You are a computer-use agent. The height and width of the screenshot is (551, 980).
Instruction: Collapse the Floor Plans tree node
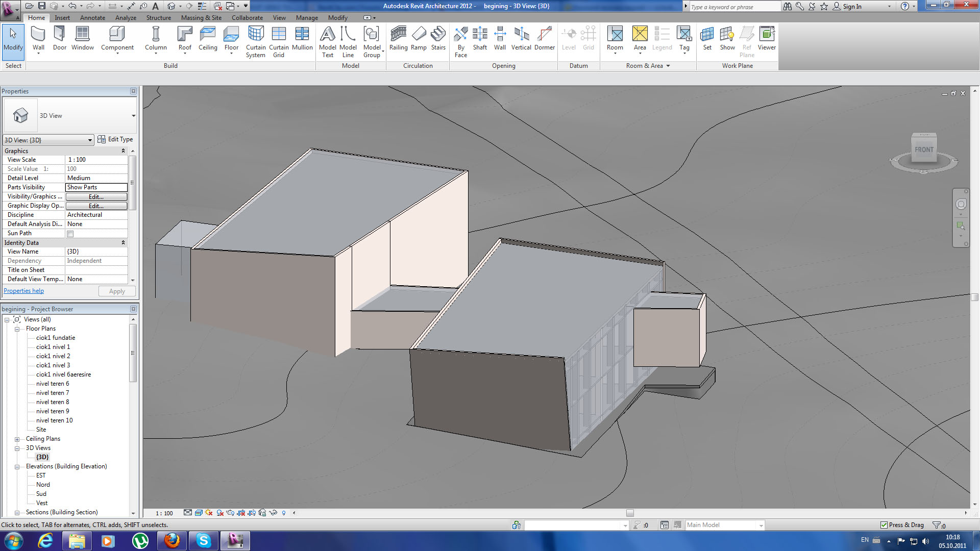pyautogui.click(x=17, y=329)
